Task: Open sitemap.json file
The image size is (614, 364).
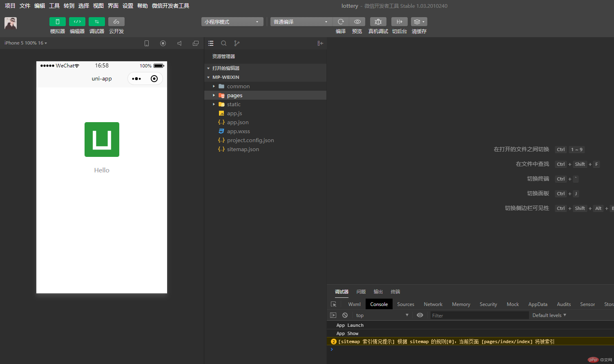Action: [265, 149]
